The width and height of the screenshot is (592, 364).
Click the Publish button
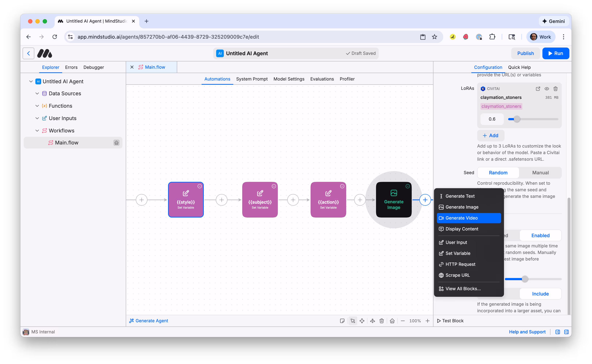tap(525, 53)
